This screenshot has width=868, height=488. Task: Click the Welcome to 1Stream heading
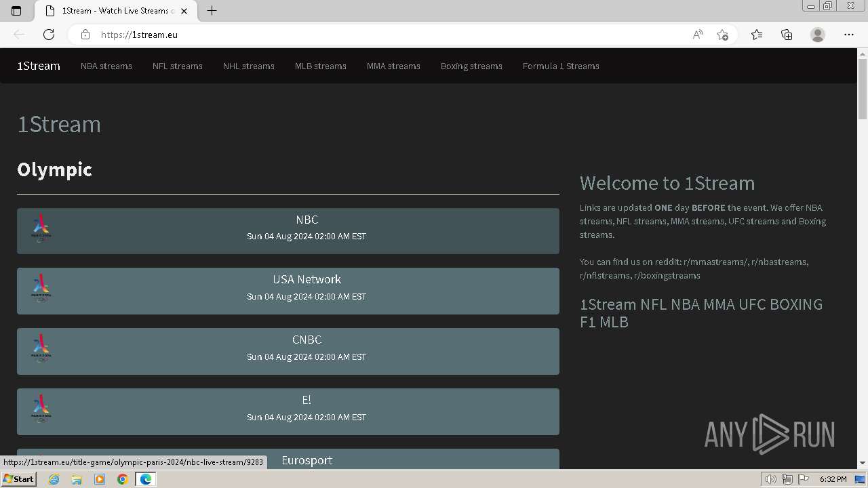667,183
